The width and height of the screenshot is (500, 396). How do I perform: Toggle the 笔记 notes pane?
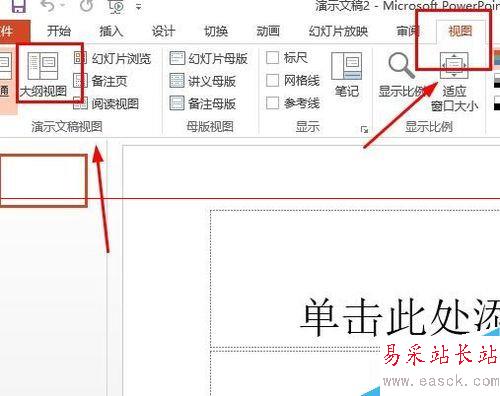(347, 75)
